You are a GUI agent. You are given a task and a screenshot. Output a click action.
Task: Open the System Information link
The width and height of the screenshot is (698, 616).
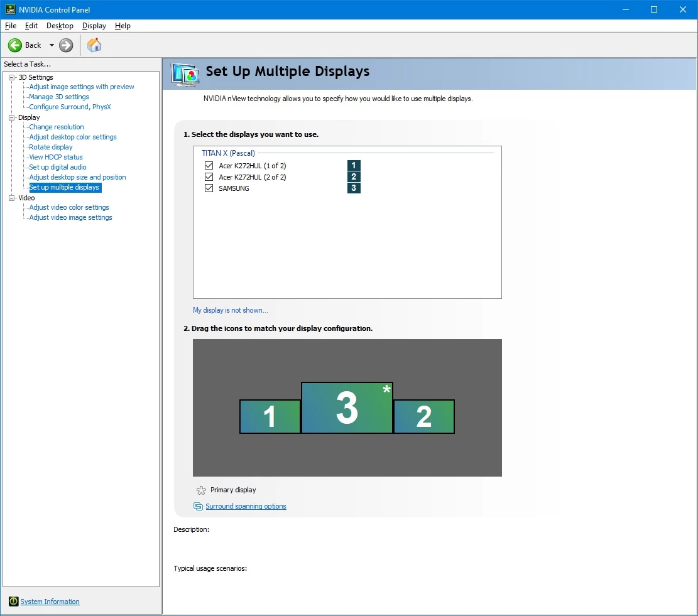pos(50,602)
